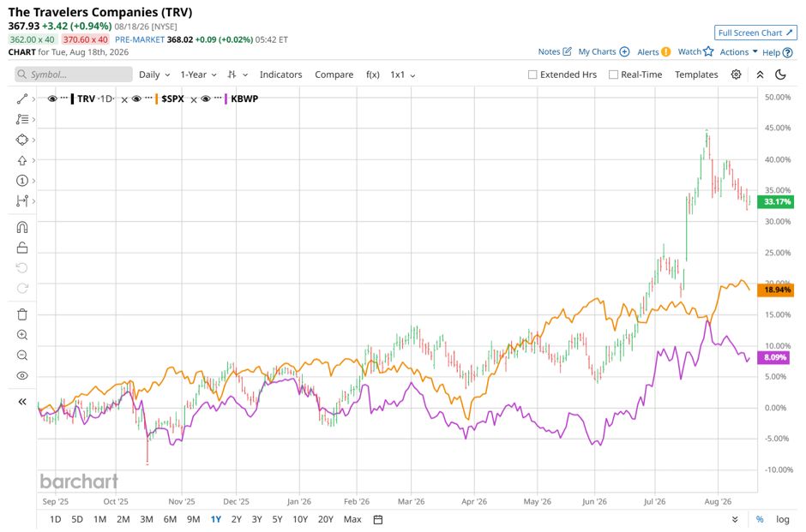806x532 pixels.
Task: Pick the measure range tool
Action: coord(21,200)
